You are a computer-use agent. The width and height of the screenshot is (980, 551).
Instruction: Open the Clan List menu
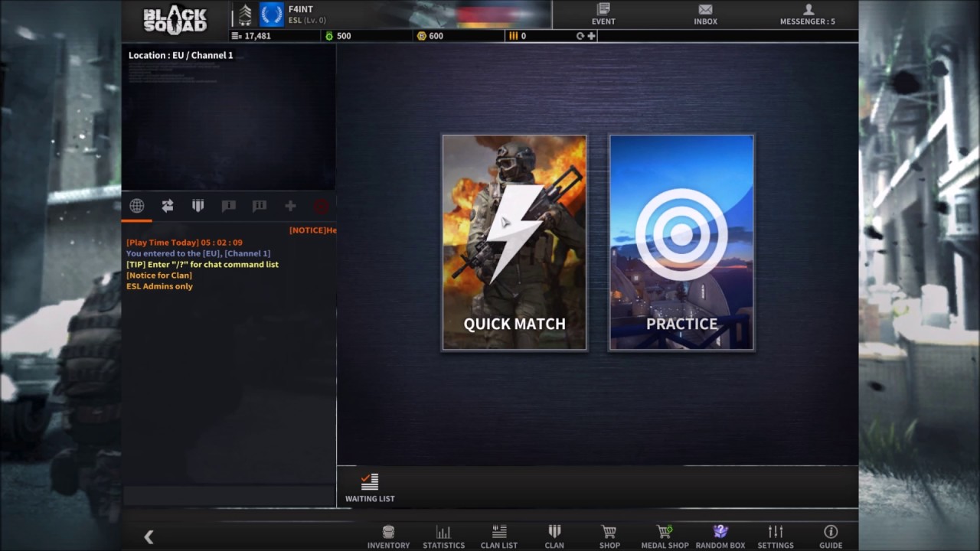(498, 536)
